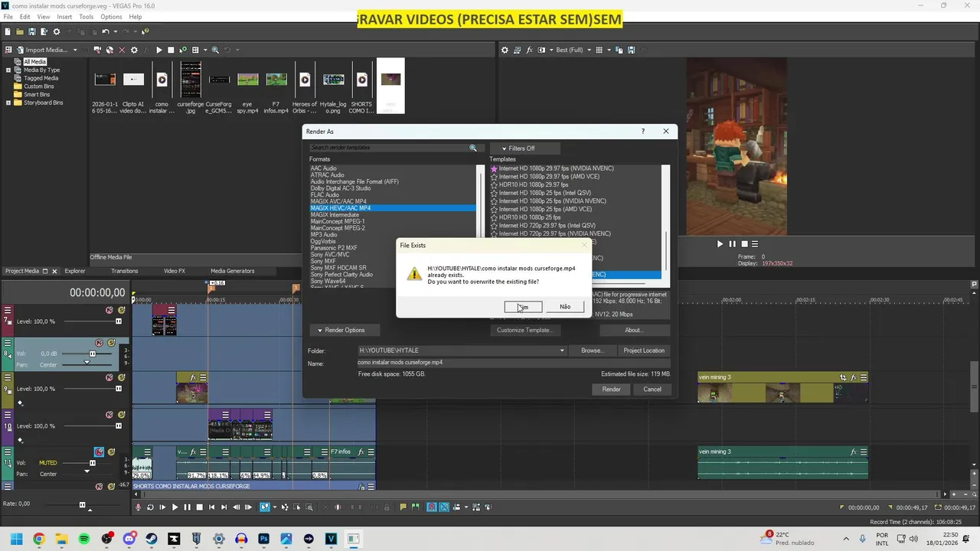Click the Undo arrow in main toolbar
This screenshot has width=980, height=551.
click(106, 31)
